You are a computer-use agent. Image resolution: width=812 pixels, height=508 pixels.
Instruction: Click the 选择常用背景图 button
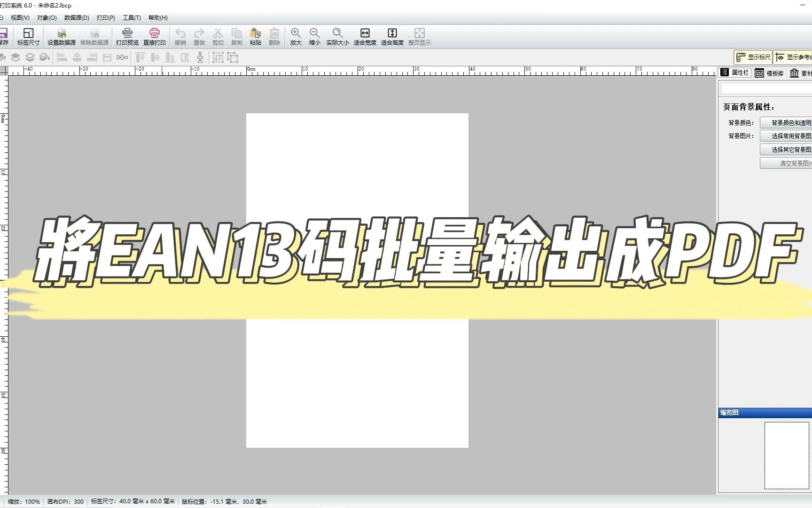pos(786,136)
